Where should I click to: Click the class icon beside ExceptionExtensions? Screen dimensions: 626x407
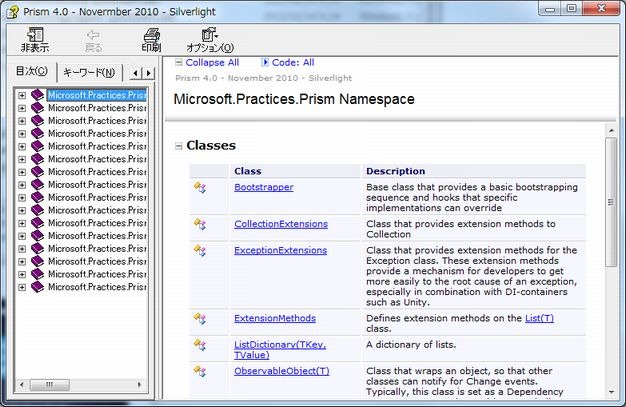pyautogui.click(x=199, y=251)
